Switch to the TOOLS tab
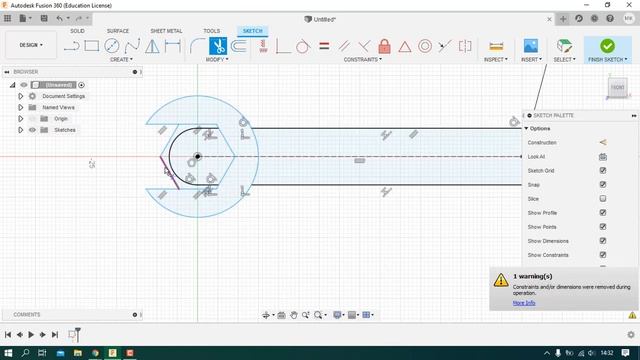Image resolution: width=640 pixels, height=360 pixels. (x=211, y=31)
